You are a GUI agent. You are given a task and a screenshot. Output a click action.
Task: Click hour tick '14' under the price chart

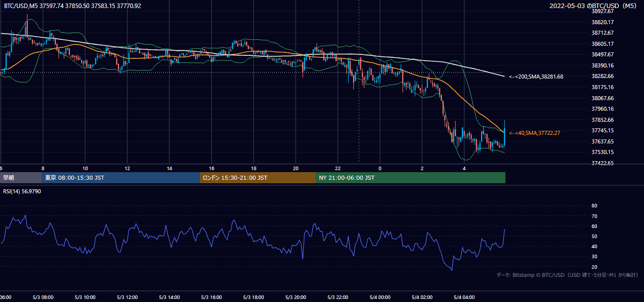coord(169,168)
